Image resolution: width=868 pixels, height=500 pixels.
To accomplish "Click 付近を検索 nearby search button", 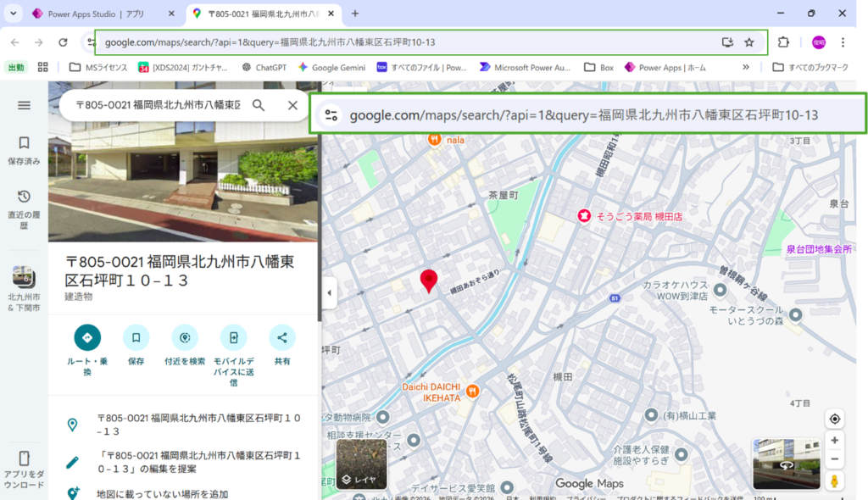I will point(185,337).
